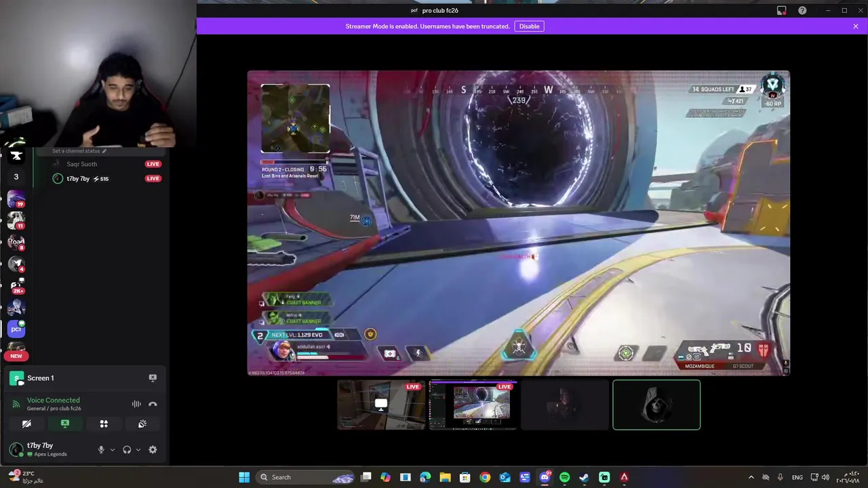Click the t7by 7by user avatar in the panel
868x488 pixels.
coord(16,449)
